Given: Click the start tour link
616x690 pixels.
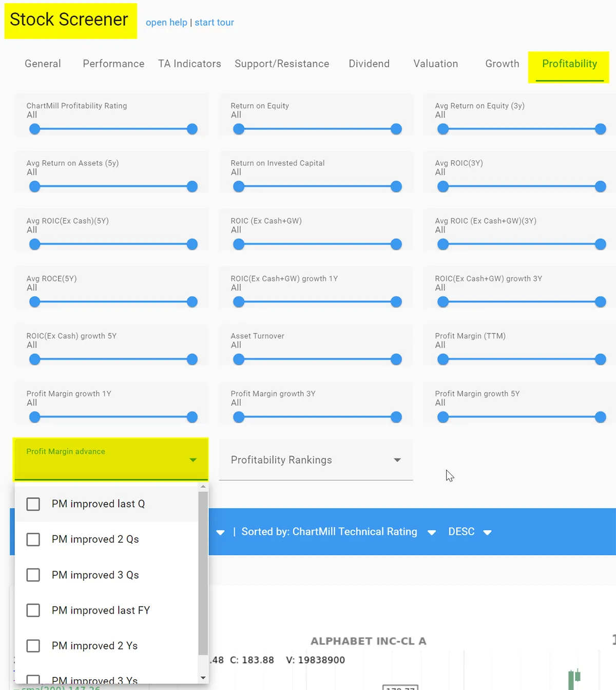Looking at the screenshot, I should click(x=214, y=23).
